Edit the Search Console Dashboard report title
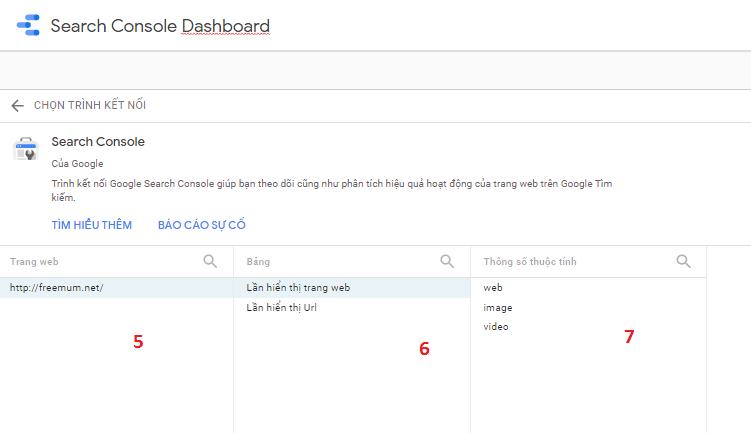751x433 pixels. pyautogui.click(x=160, y=26)
